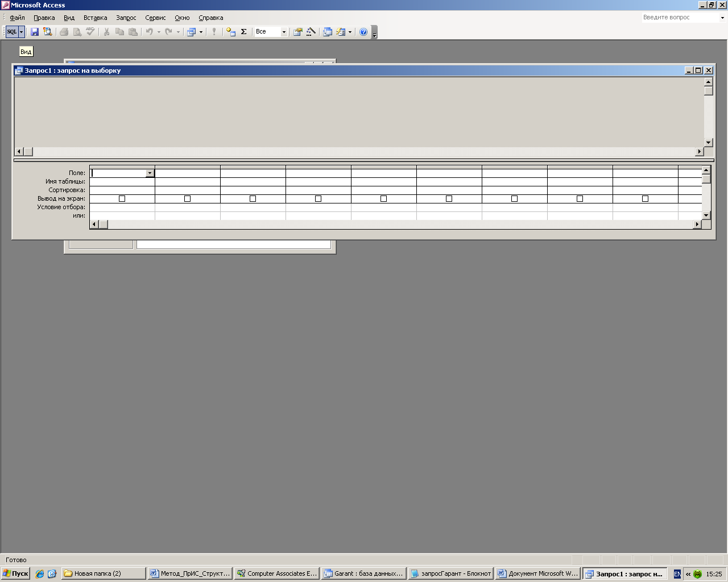Click the scroll-right arrow of the tables pane
The width and height of the screenshot is (728, 582).
700,152
